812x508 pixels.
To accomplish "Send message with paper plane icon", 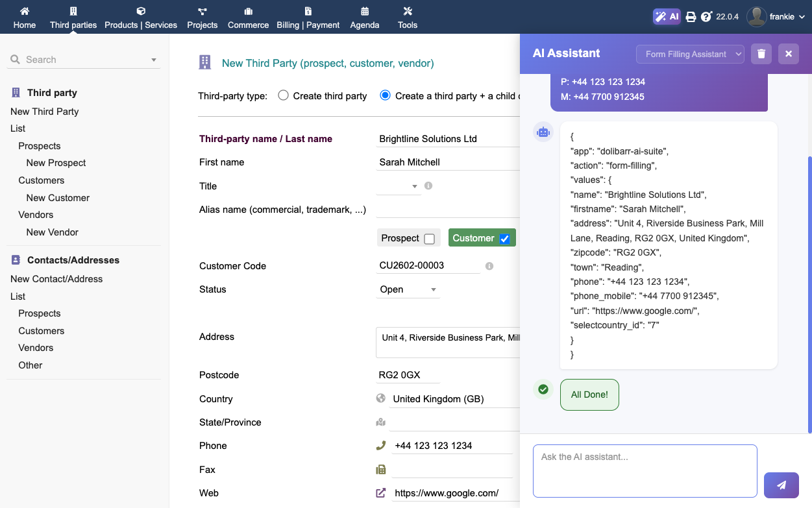I will pyautogui.click(x=781, y=485).
